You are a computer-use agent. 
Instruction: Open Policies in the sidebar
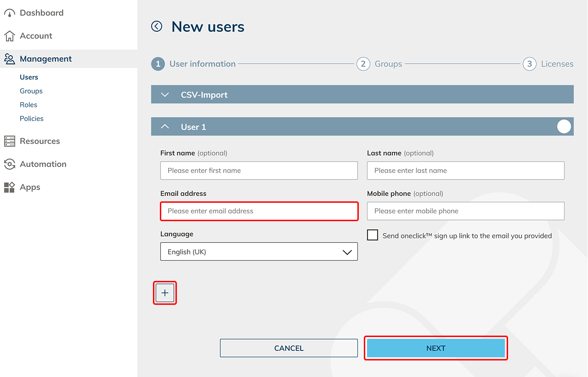[x=32, y=119]
